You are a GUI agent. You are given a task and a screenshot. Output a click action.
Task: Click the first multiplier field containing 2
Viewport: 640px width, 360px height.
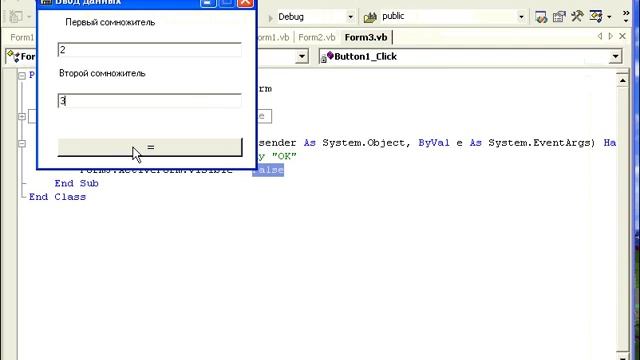point(149,50)
